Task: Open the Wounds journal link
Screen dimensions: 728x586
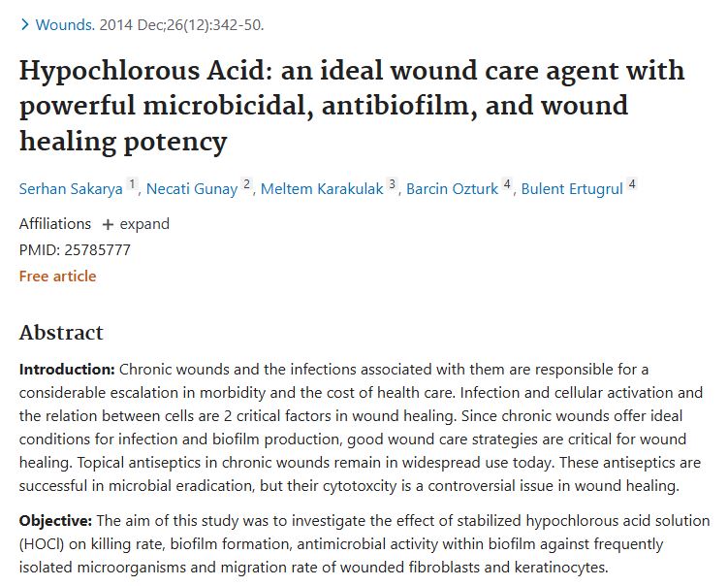Action: 65,24
